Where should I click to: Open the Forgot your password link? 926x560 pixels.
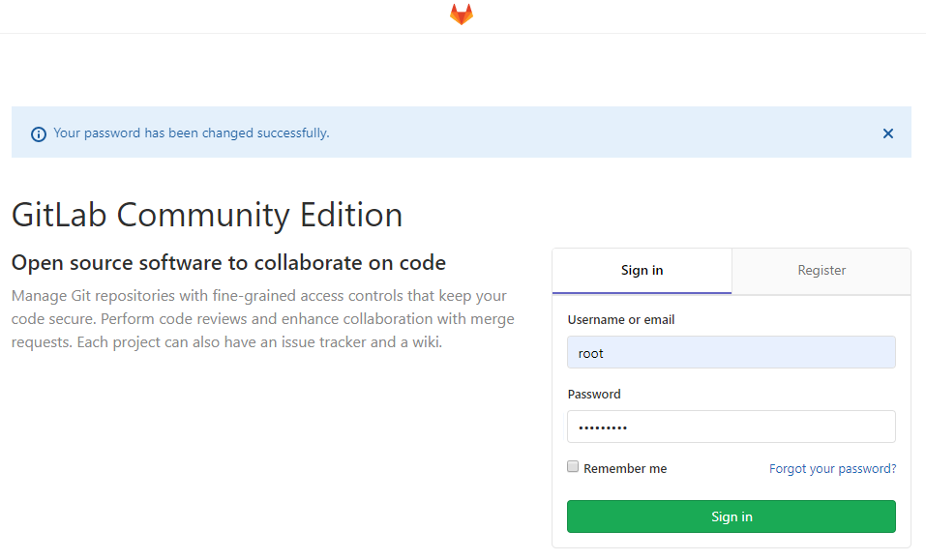tap(832, 468)
